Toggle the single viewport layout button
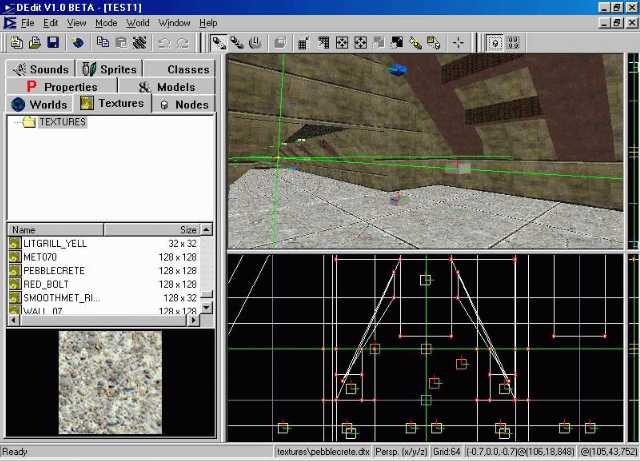Image resolution: width=640 pixels, height=461 pixels. [495, 42]
